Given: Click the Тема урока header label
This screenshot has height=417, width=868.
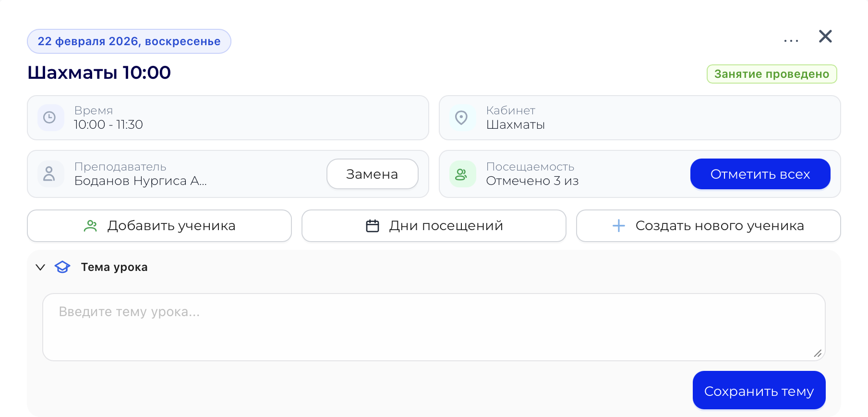Looking at the screenshot, I should [114, 267].
